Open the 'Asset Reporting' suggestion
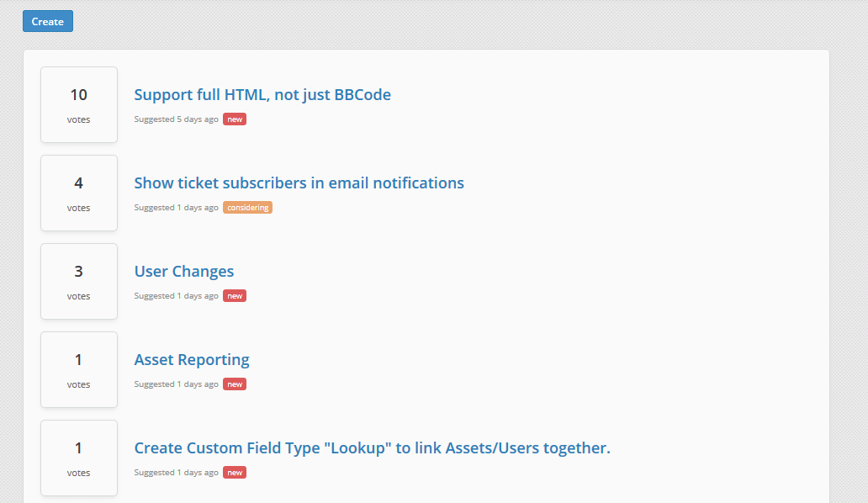The width and height of the screenshot is (868, 503). coord(191,359)
